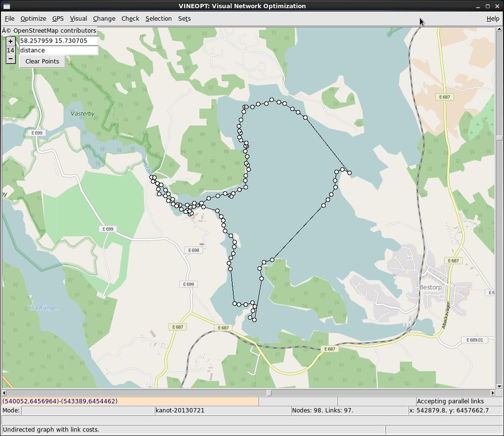Click the x/y cursor position readout
Image resolution: width=504 pixels, height=436 pixels.
tap(454, 410)
